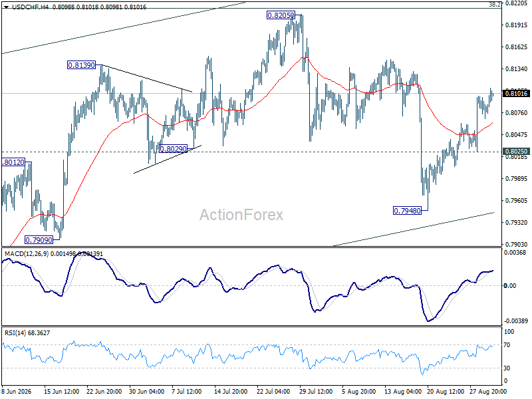532x399 pixels.
Task: Click the 20 Aug 12:00 time axis label
Action: point(444,392)
